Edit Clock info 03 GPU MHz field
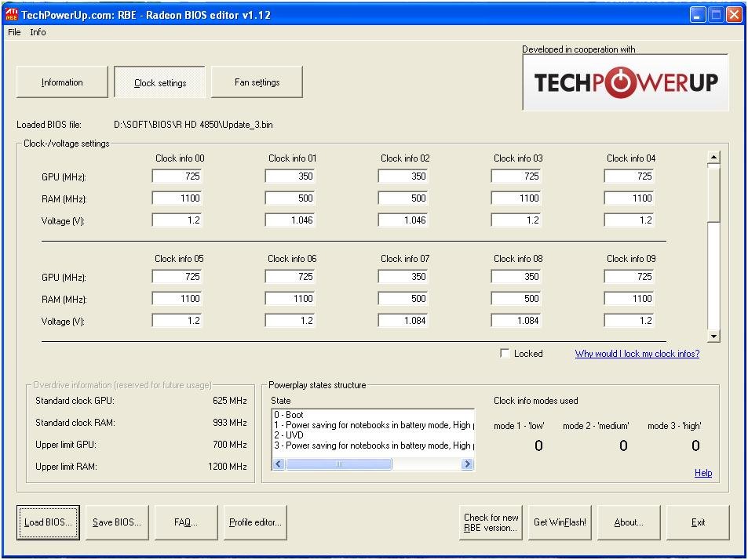748x560 pixels. (516, 176)
